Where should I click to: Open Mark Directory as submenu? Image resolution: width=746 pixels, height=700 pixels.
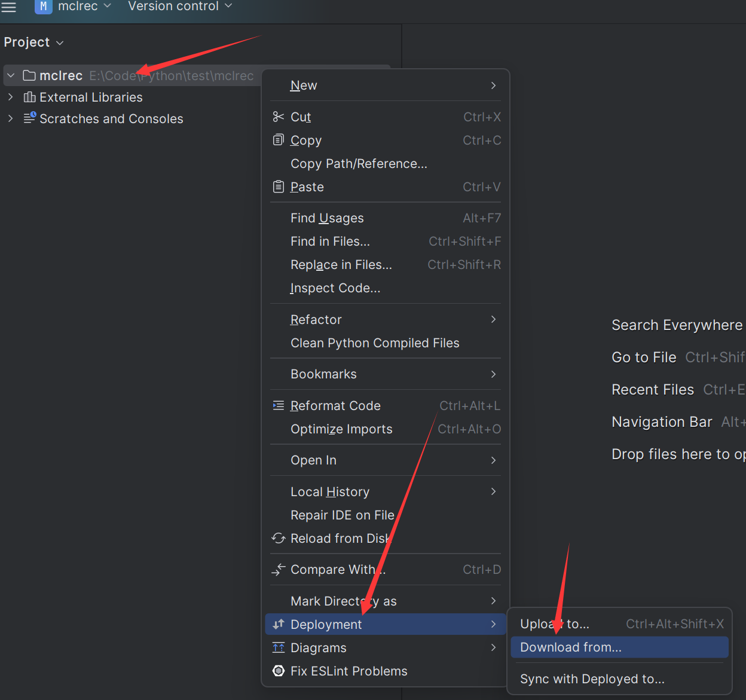pyautogui.click(x=386, y=601)
